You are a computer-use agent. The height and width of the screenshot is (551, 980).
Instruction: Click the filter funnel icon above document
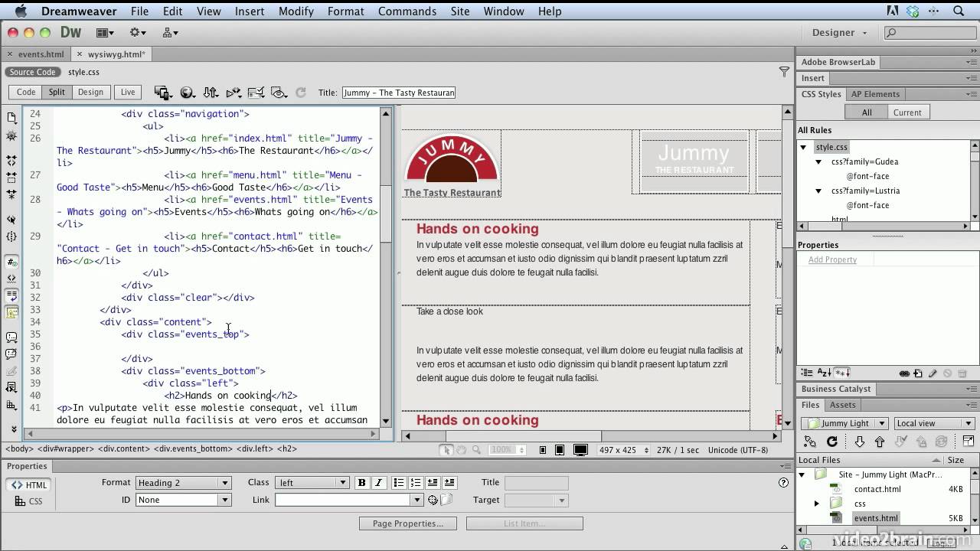pos(784,71)
